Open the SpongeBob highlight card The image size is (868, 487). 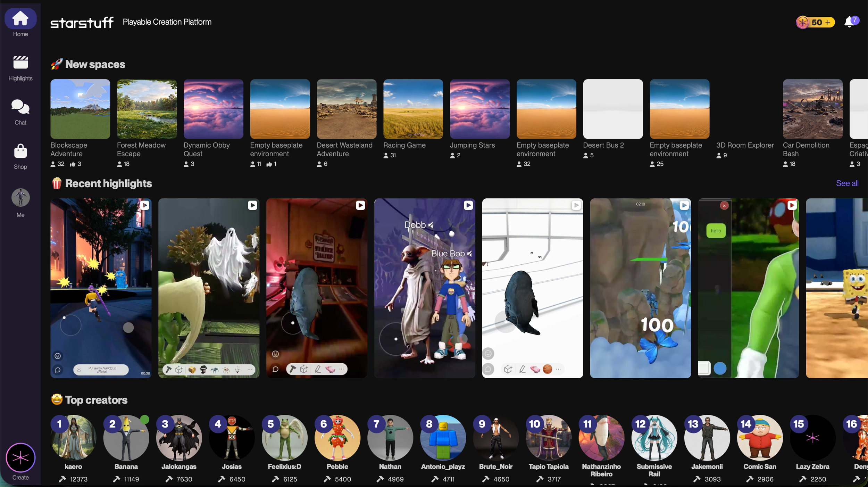click(x=837, y=288)
